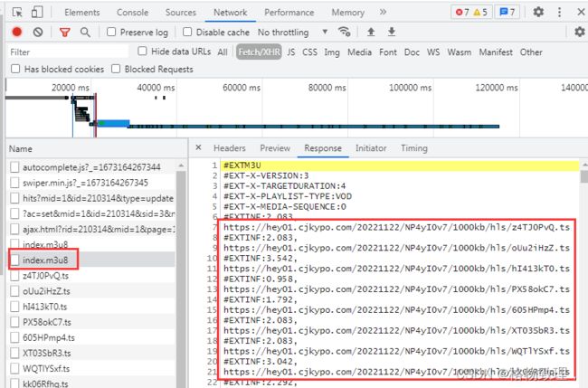The width and height of the screenshot is (588, 388).
Task: Switch to Performance tab
Action: [289, 13]
